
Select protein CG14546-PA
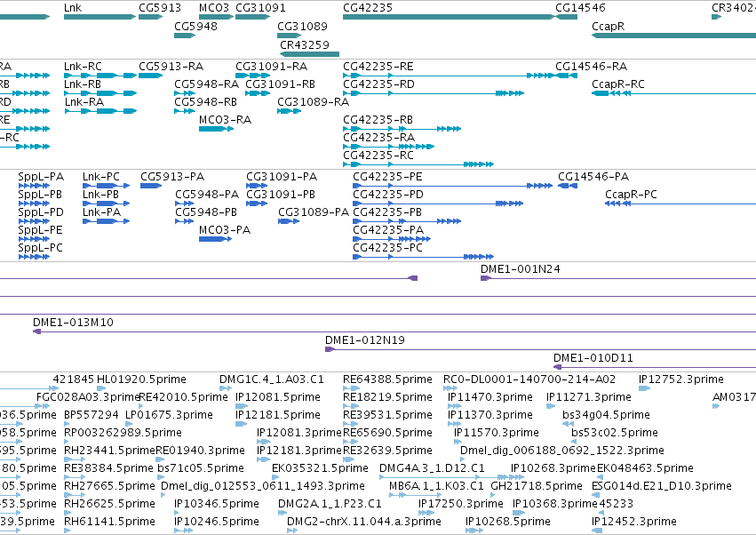[x=593, y=177]
